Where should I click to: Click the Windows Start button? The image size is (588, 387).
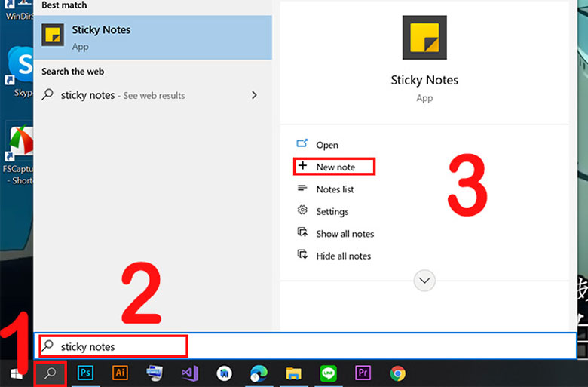click(x=16, y=374)
